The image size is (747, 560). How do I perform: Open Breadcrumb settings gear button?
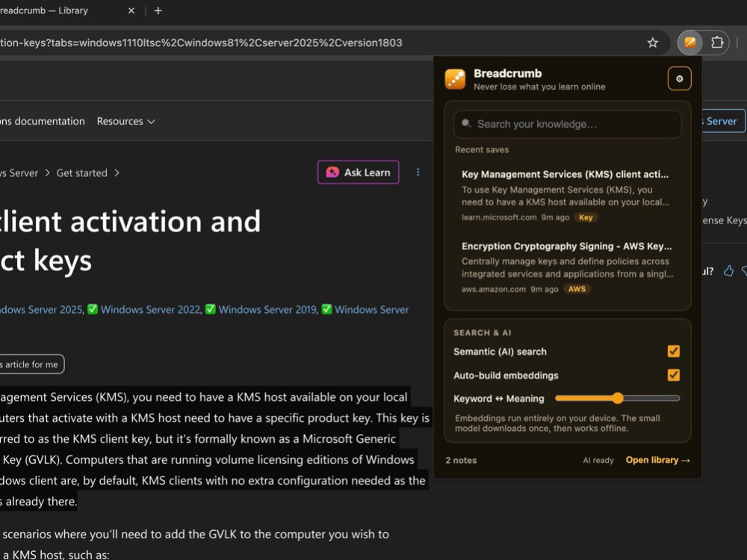(679, 78)
